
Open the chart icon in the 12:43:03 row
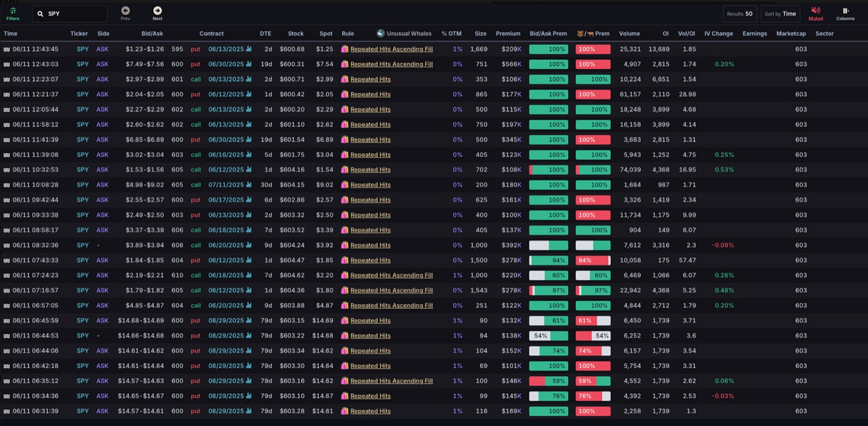point(249,64)
